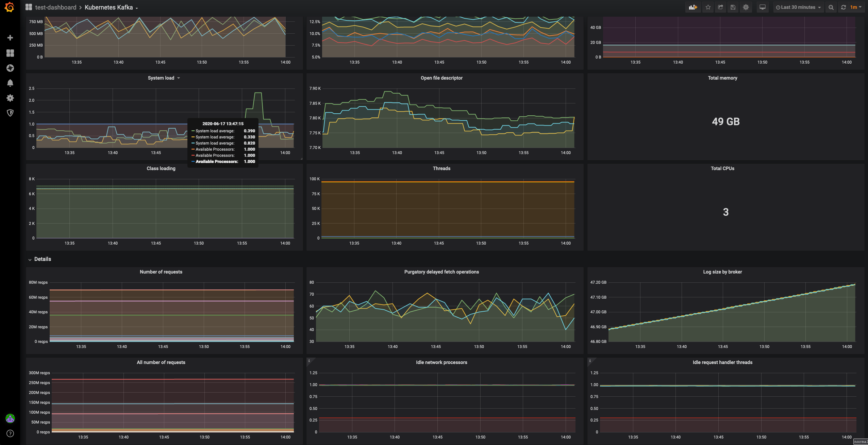This screenshot has width=868, height=445.
Task: Click the Open file descriptor panel title
Action: coord(441,78)
